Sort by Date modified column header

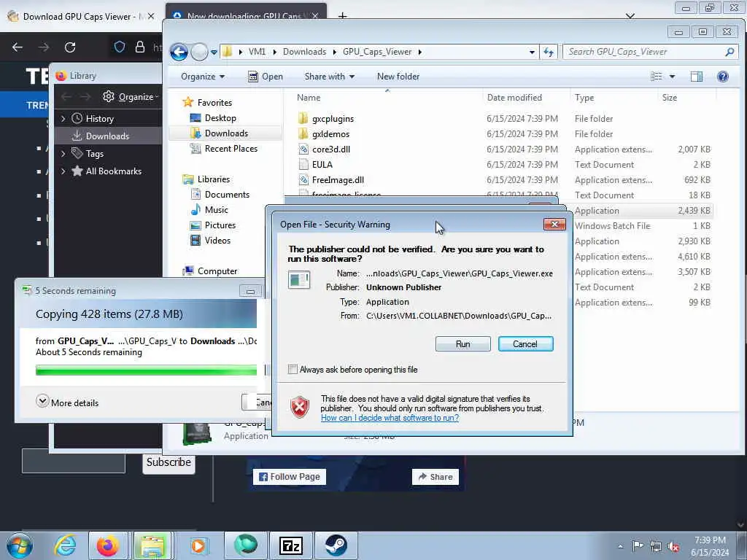[x=514, y=97]
